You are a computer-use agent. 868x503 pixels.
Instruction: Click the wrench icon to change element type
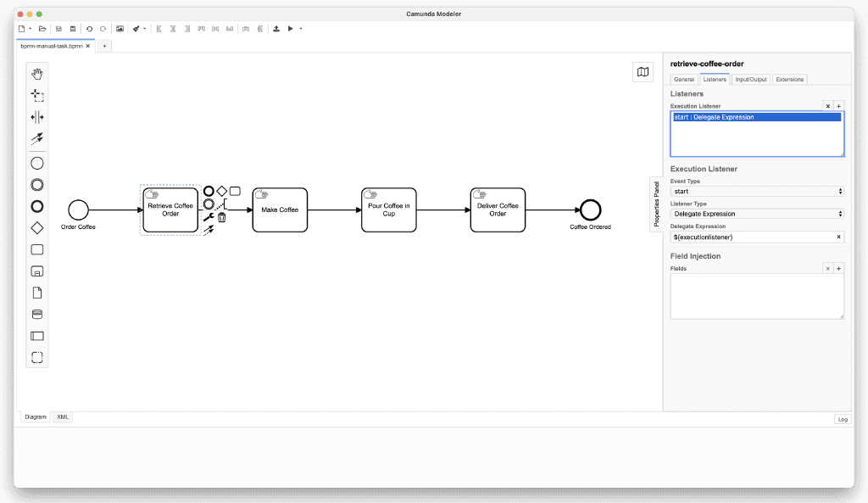pyautogui.click(x=209, y=217)
